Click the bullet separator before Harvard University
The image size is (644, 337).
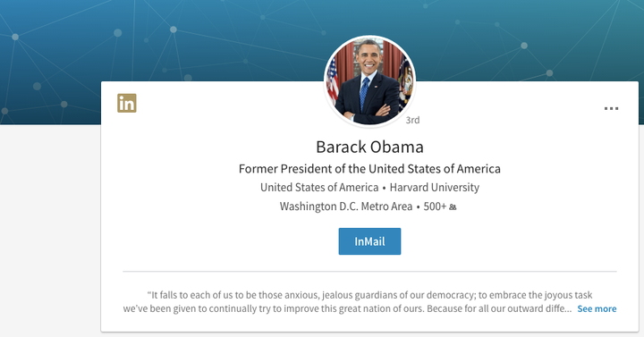384,189
